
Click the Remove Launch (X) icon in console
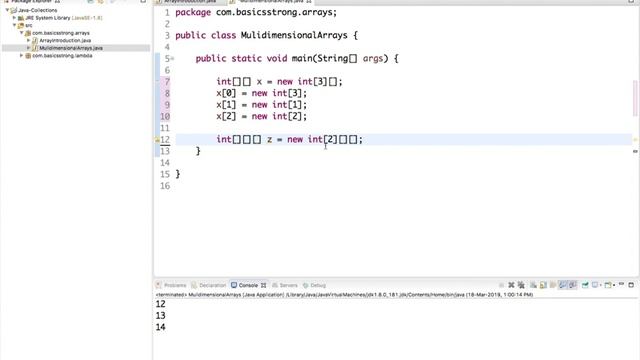point(511,285)
